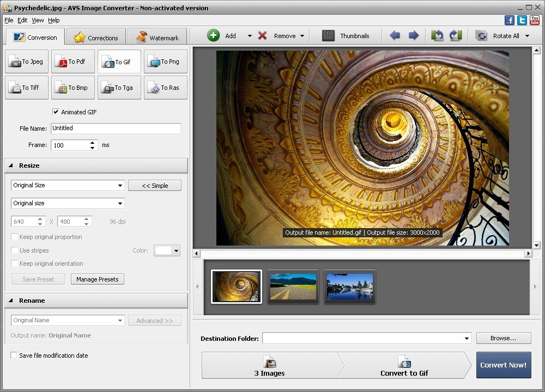Check Save file modification date
The image size is (545, 392).
tap(14, 355)
